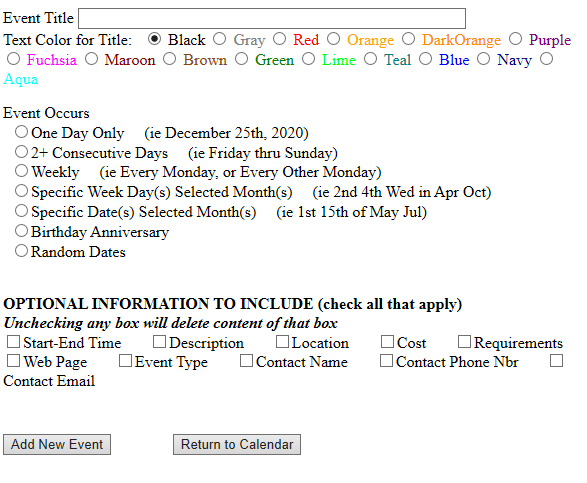Choose the Birthday Anniversary radio button
587x483 pixels.
[21, 231]
